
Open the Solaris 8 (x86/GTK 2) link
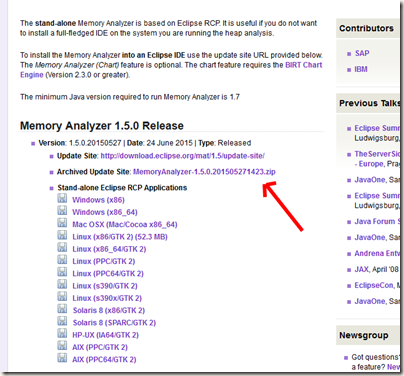click(x=109, y=311)
